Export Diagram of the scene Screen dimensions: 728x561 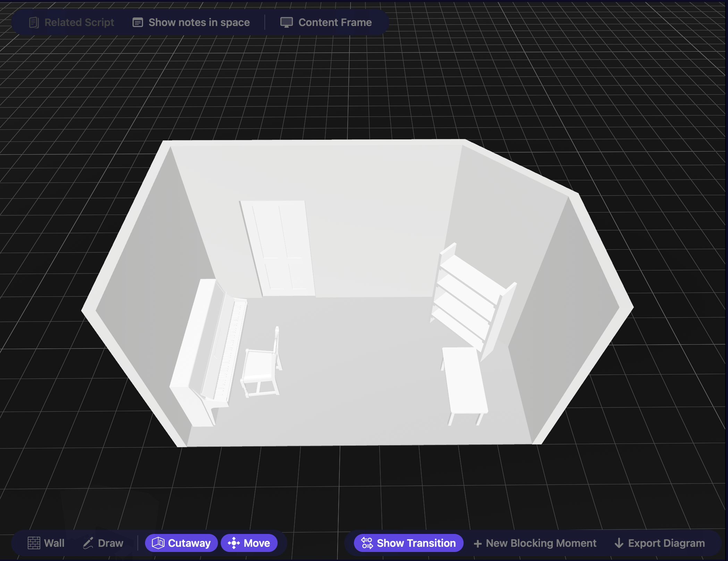click(660, 543)
